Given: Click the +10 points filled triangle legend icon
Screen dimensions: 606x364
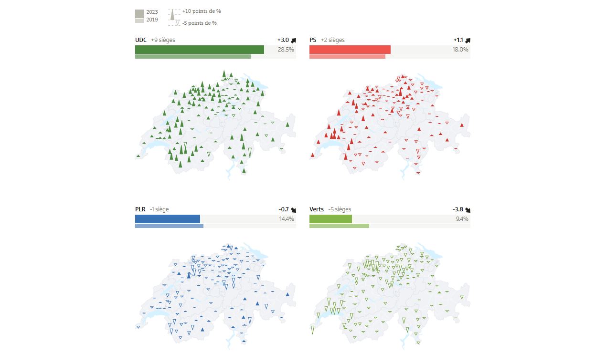Looking at the screenshot, I should (173, 14).
